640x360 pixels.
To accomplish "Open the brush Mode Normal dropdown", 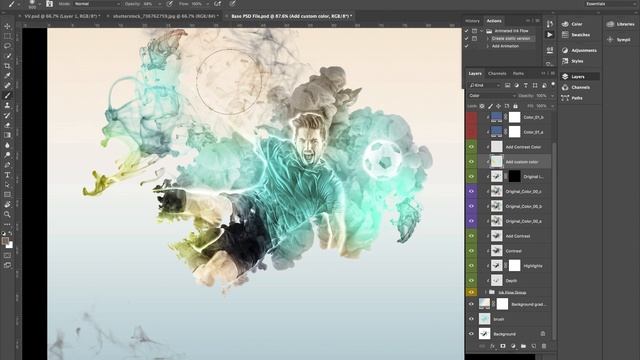I will [97, 4].
